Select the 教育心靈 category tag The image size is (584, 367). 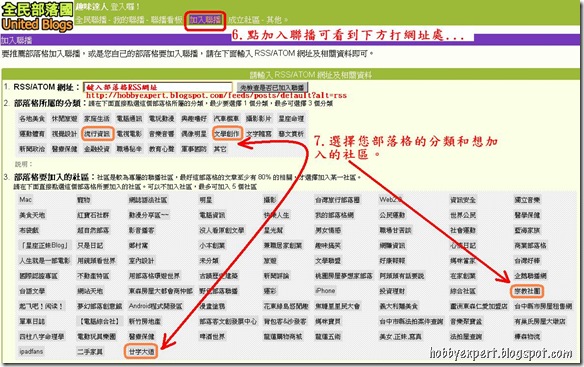click(x=162, y=149)
